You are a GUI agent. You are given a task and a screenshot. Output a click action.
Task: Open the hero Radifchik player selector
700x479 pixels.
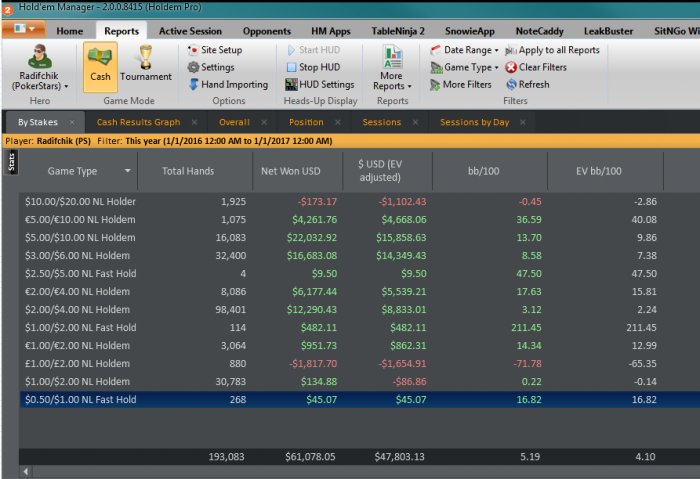pos(39,69)
